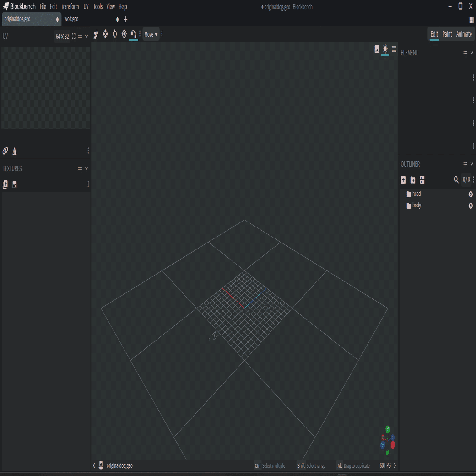This screenshot has width=476, height=476.
Task: Select the body group in Outliner
Action: [x=437, y=206]
